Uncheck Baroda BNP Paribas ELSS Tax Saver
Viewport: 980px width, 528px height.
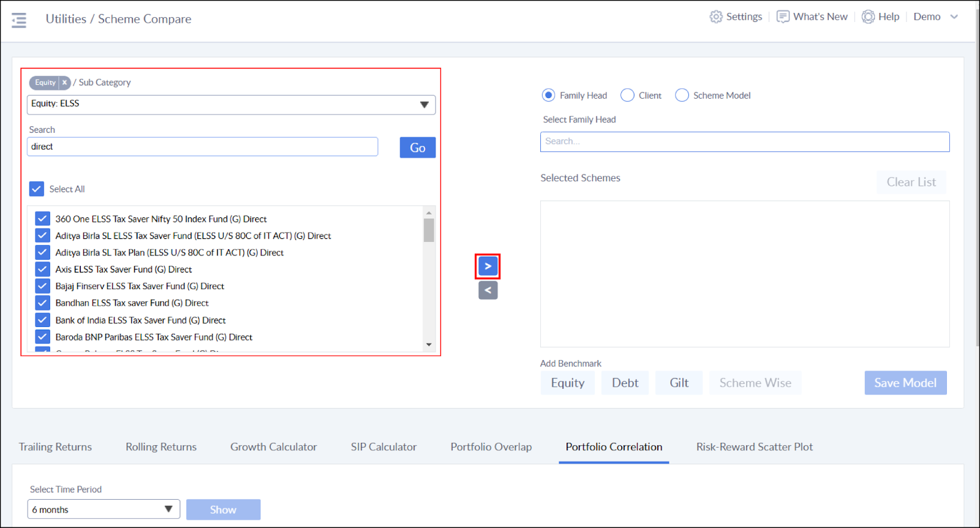coord(42,337)
